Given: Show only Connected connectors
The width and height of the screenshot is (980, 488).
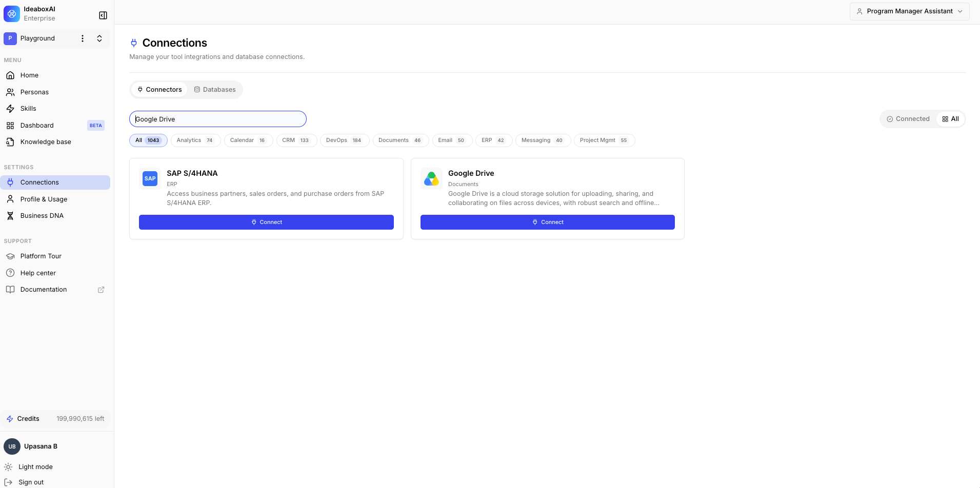Looking at the screenshot, I should click(x=908, y=119).
